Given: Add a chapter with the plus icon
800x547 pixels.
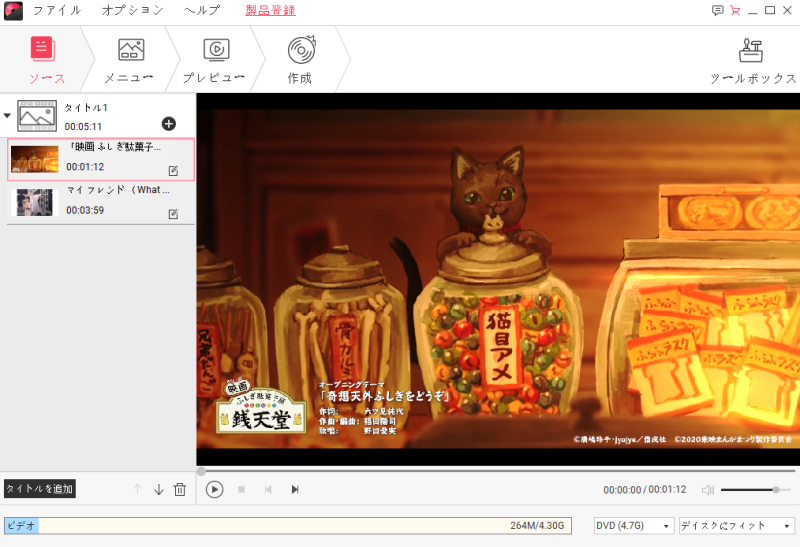Looking at the screenshot, I should tap(169, 124).
